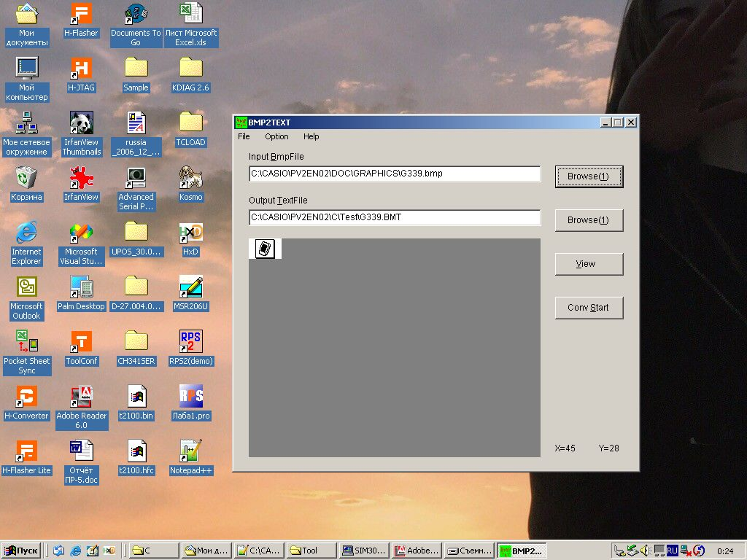Open the File menu in BMP2TEXT

(x=244, y=136)
